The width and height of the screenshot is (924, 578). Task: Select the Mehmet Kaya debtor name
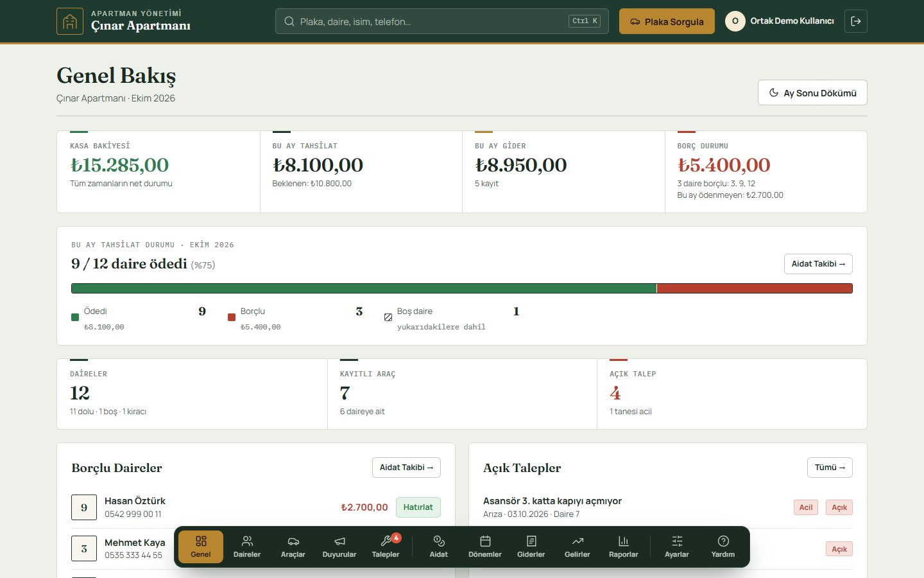point(135,543)
